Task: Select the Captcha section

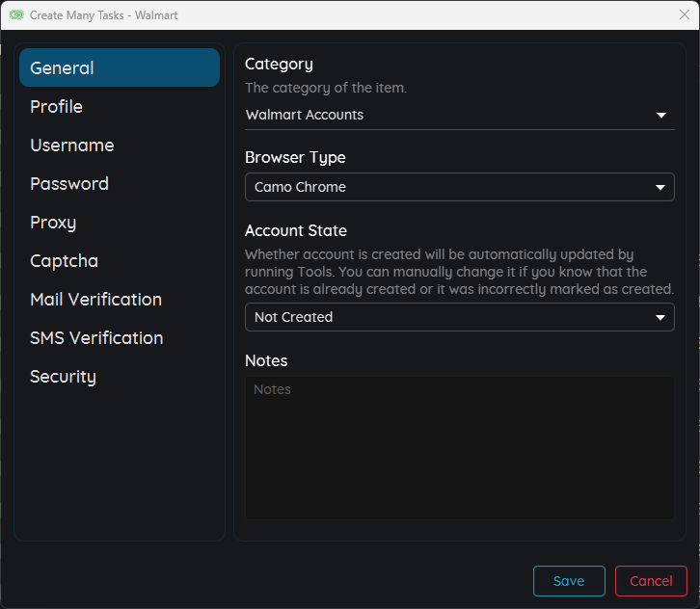Action: tap(64, 261)
